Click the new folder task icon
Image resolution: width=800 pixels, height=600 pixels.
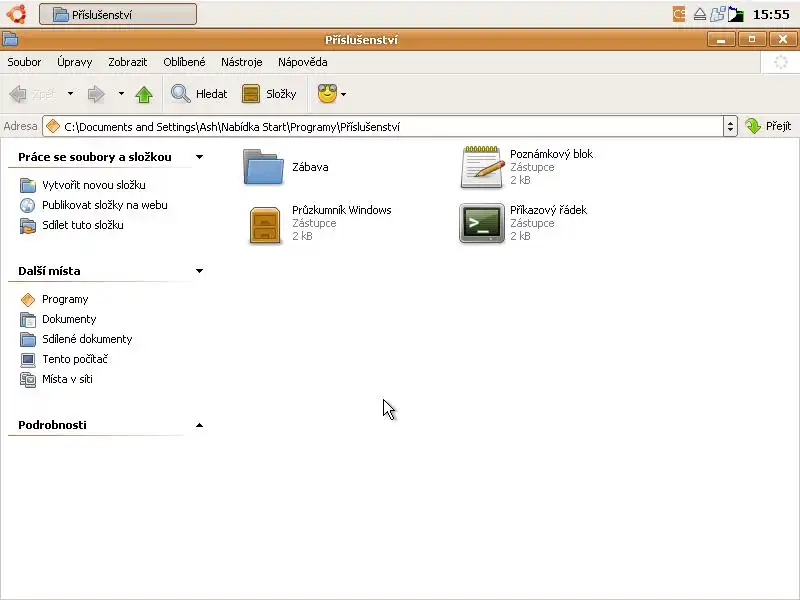pos(28,185)
